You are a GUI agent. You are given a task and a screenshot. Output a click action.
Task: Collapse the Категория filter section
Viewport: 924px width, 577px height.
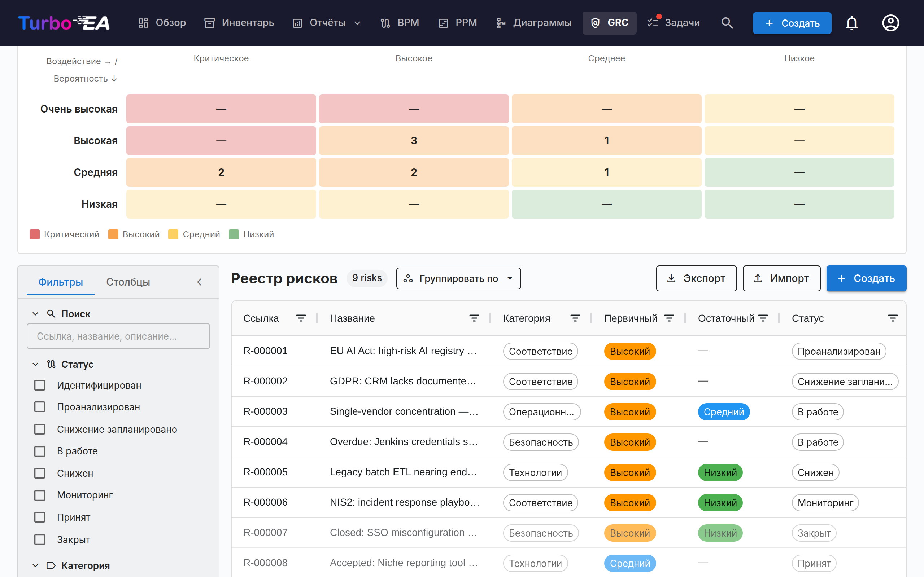click(35, 565)
